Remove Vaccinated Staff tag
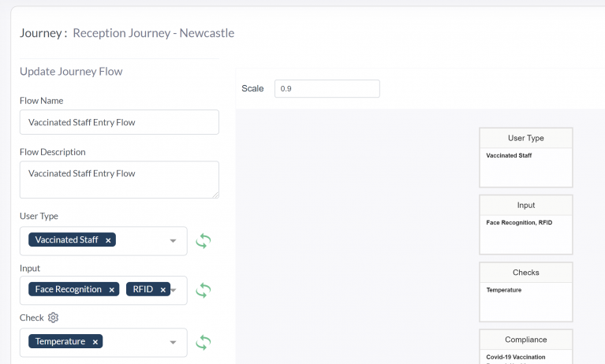The width and height of the screenshot is (605, 364). [109, 240]
